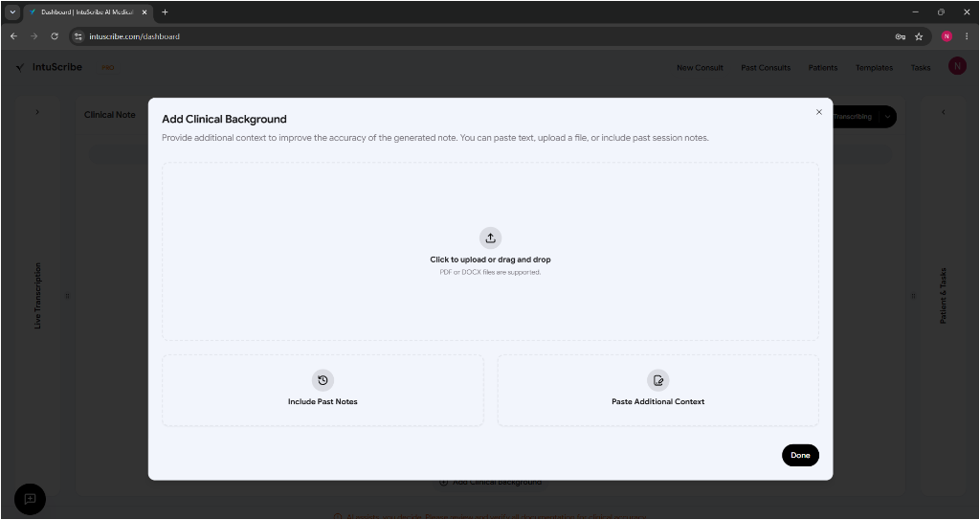980x520 pixels.
Task: Click the Add Clinical Background dialog title
Action: point(224,119)
